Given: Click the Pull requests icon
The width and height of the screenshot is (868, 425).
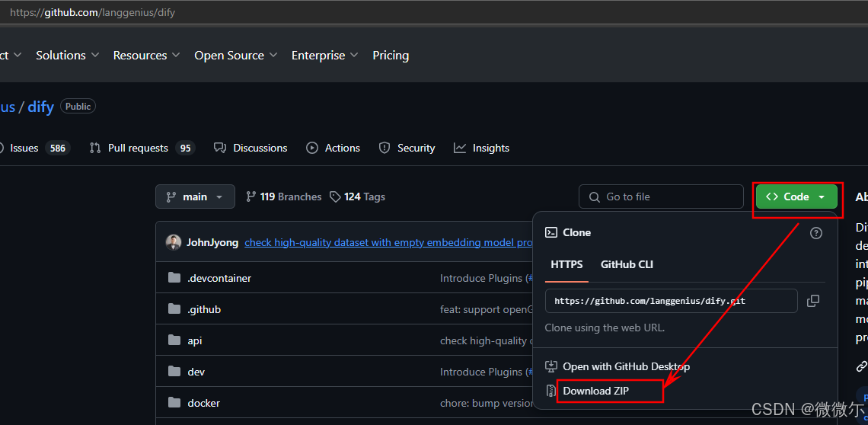Looking at the screenshot, I should [95, 148].
